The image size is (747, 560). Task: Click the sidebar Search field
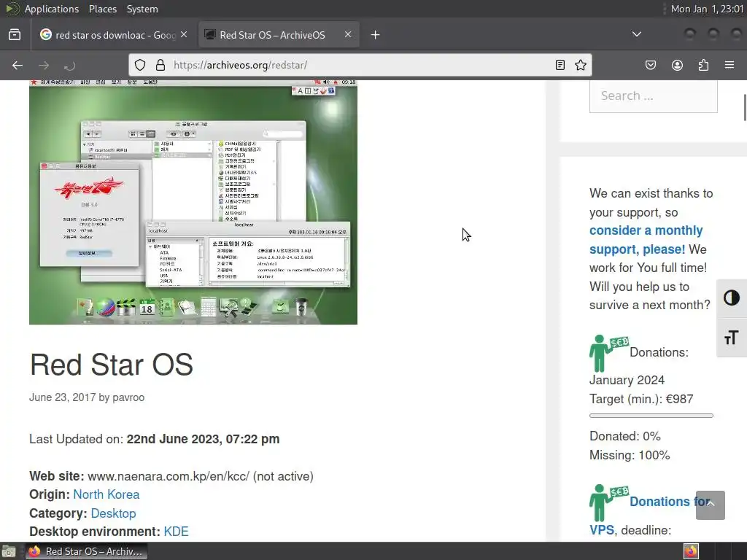pos(653,96)
